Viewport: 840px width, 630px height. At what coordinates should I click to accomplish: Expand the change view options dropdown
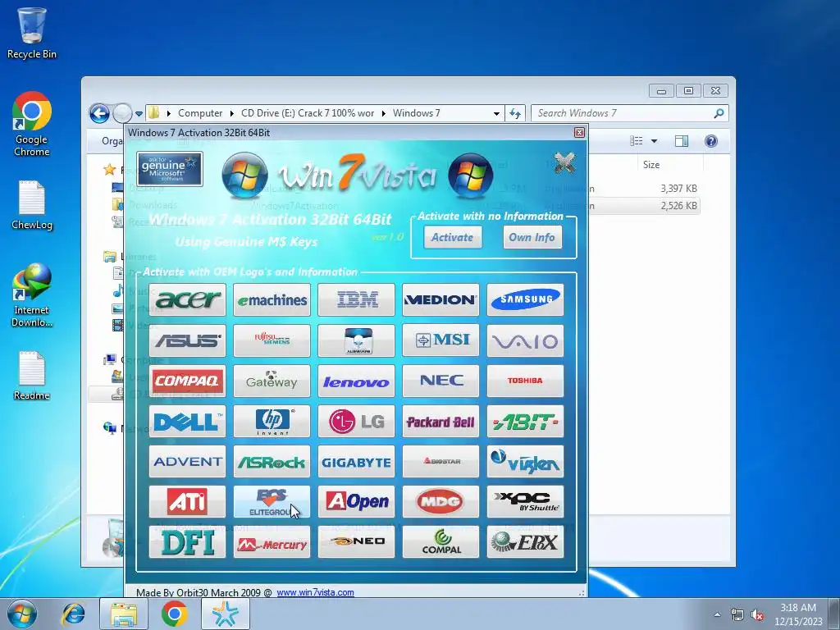point(654,141)
